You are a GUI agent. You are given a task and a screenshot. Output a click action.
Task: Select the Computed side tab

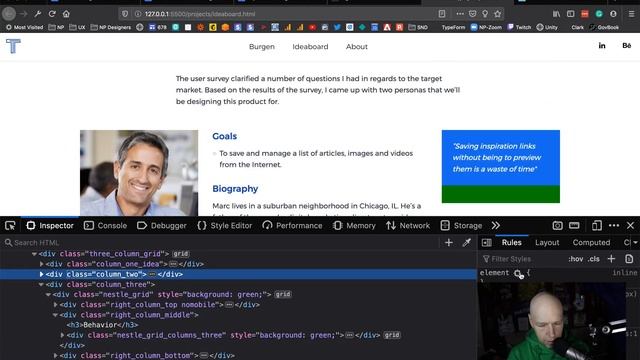click(591, 242)
